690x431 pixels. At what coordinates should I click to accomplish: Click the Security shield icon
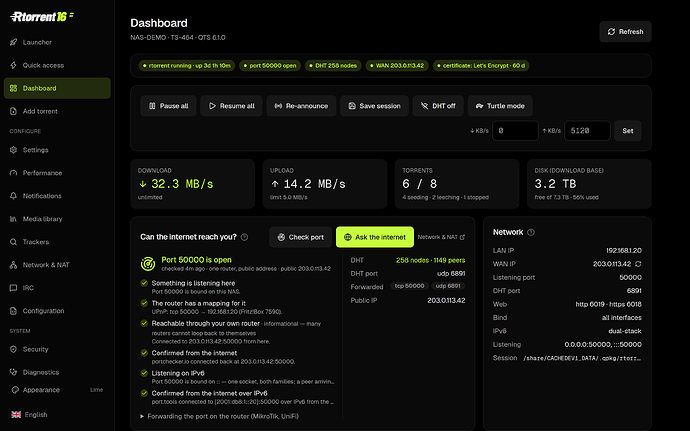tap(13, 349)
